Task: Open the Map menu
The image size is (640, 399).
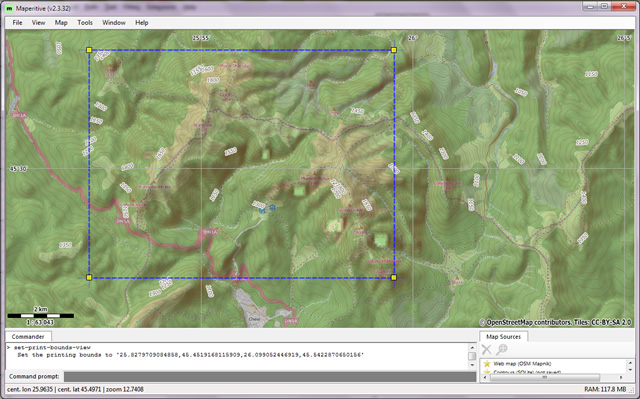Action: pyautogui.click(x=61, y=22)
